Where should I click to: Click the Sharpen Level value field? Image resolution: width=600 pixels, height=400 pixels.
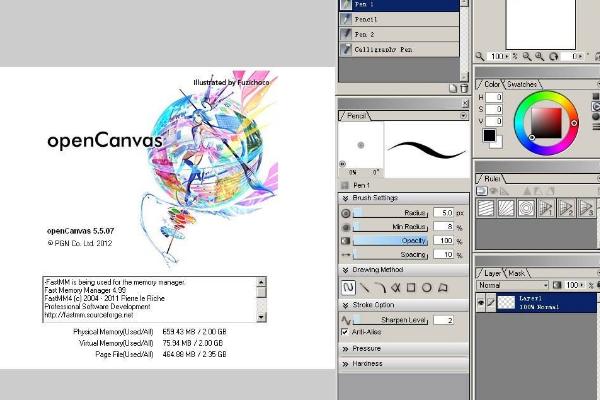click(443, 320)
